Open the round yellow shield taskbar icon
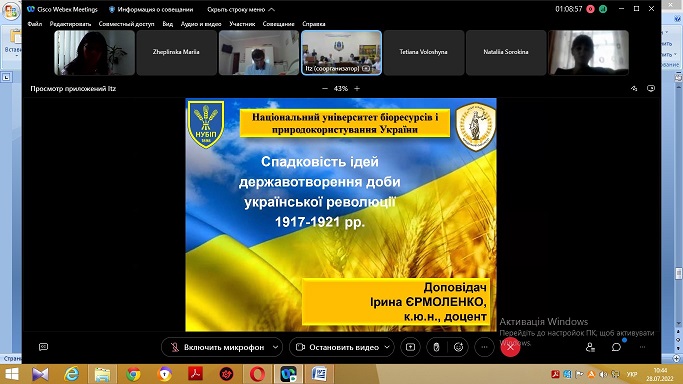The height and width of the screenshot is (384, 683). click(164, 374)
